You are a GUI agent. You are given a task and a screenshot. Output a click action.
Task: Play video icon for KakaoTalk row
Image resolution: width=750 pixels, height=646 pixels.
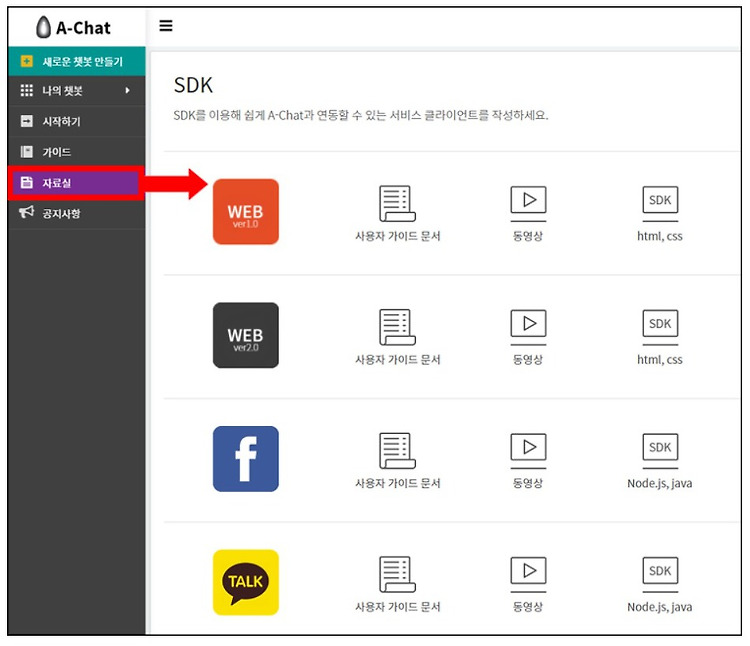[x=529, y=574]
